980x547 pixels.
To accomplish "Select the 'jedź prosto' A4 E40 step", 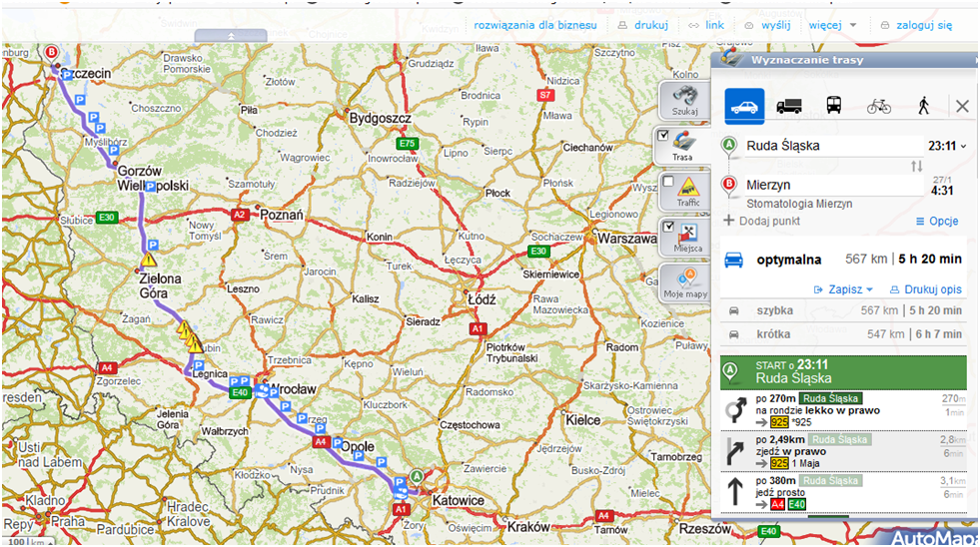I will coord(844,492).
